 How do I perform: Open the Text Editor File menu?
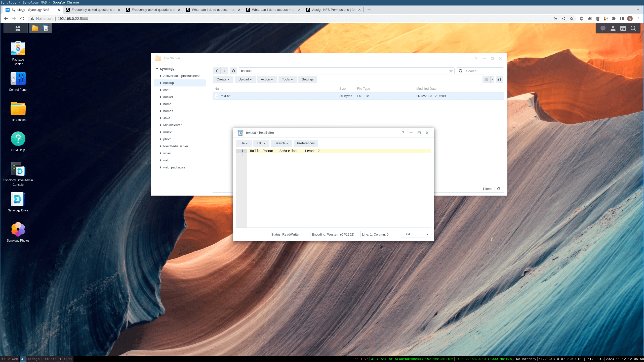tap(244, 143)
